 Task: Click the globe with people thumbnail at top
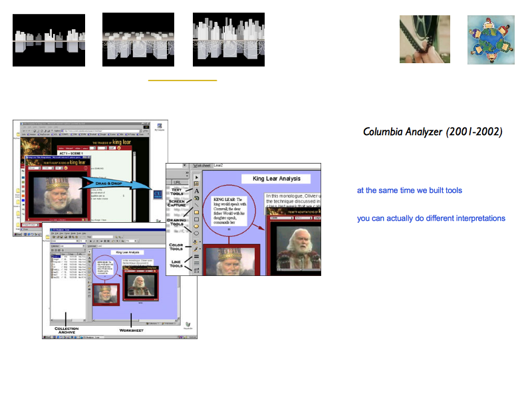(491, 40)
